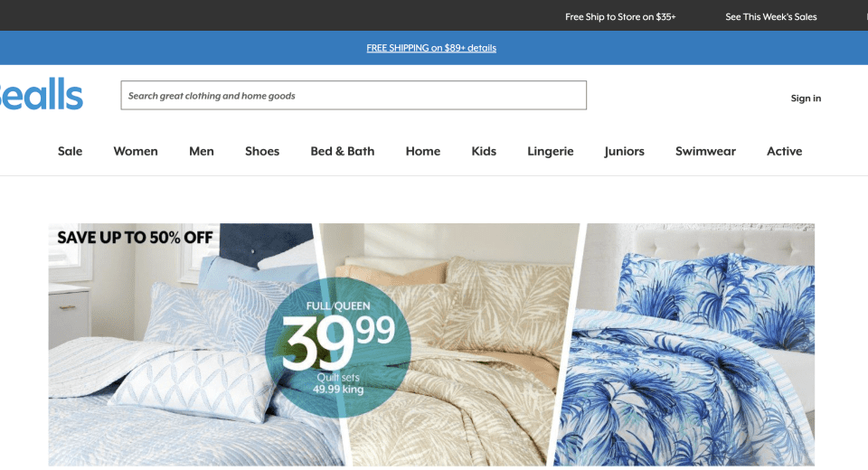The image size is (868, 470).
Task: Open the Sale menu
Action: (70, 151)
